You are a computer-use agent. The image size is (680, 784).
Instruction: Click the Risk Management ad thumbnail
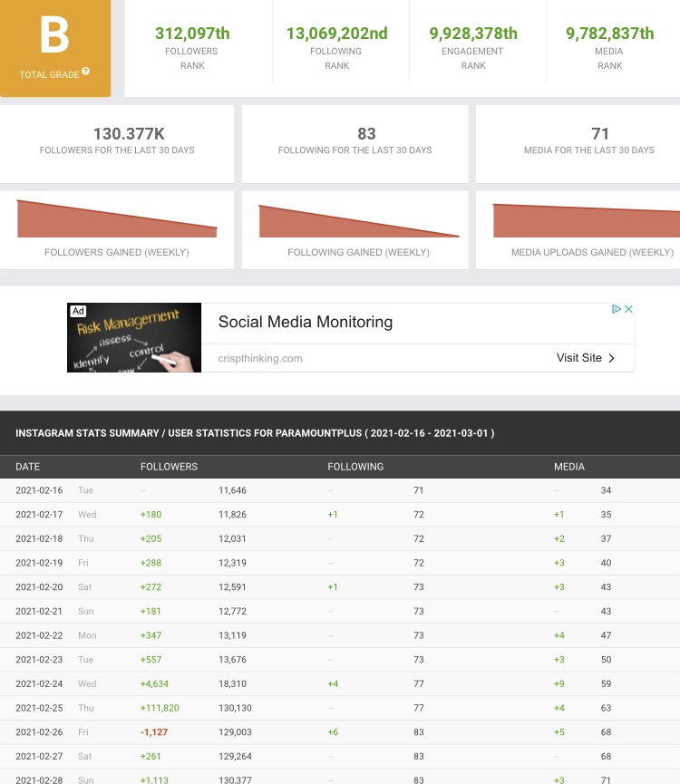point(134,337)
